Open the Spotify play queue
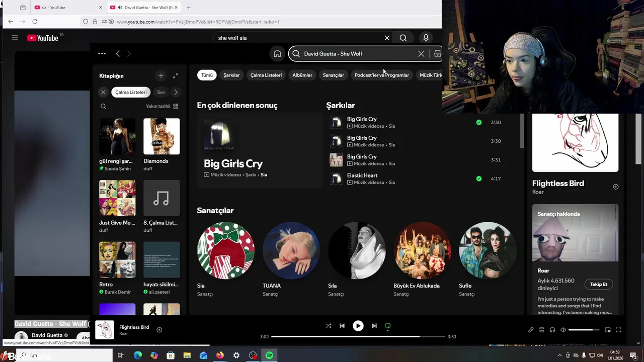 [542, 330]
